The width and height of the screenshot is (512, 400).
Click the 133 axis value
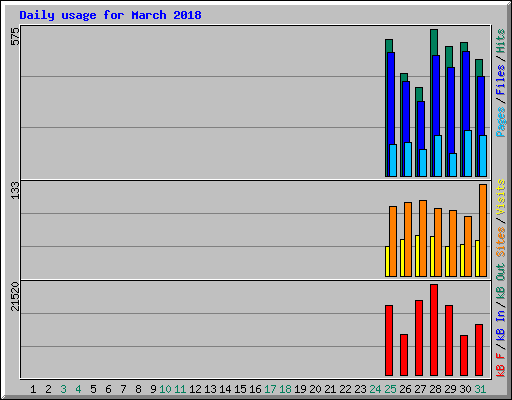click(15, 190)
